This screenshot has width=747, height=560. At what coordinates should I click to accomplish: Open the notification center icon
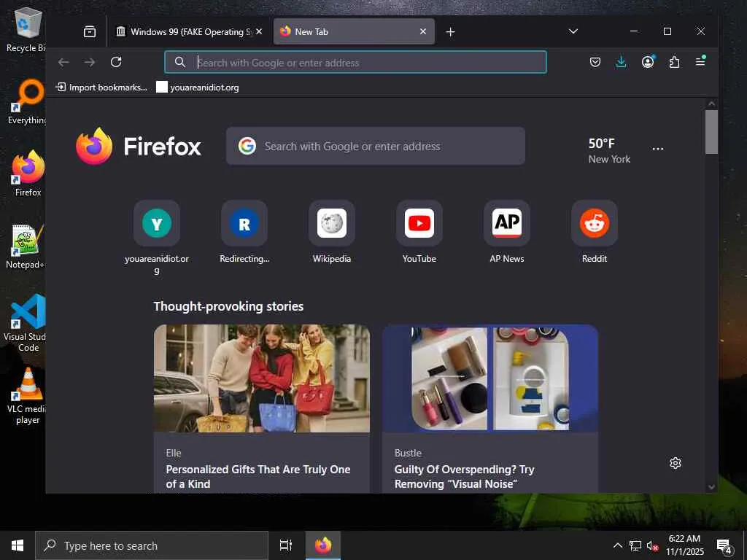tap(724, 545)
